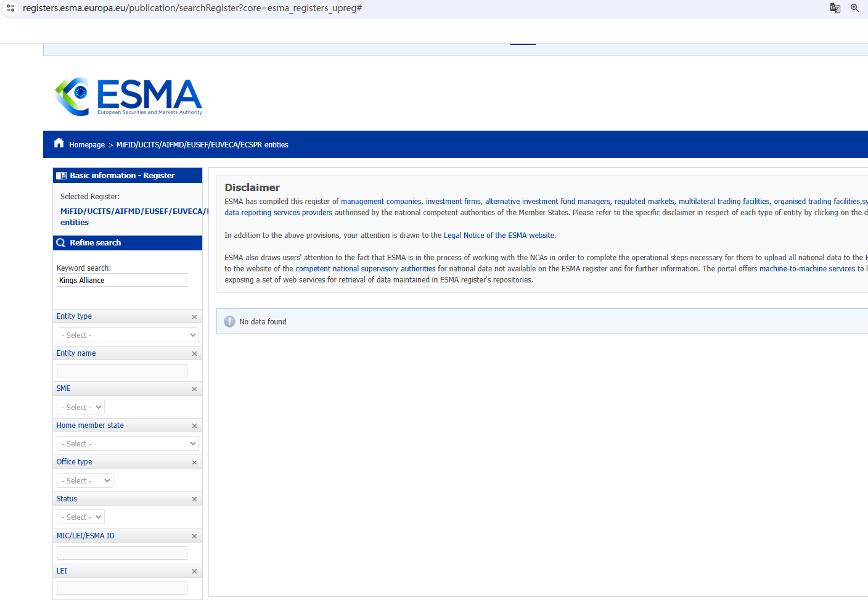This screenshot has height=600, width=868.
Task: Click the LEI input field
Action: (x=122, y=588)
